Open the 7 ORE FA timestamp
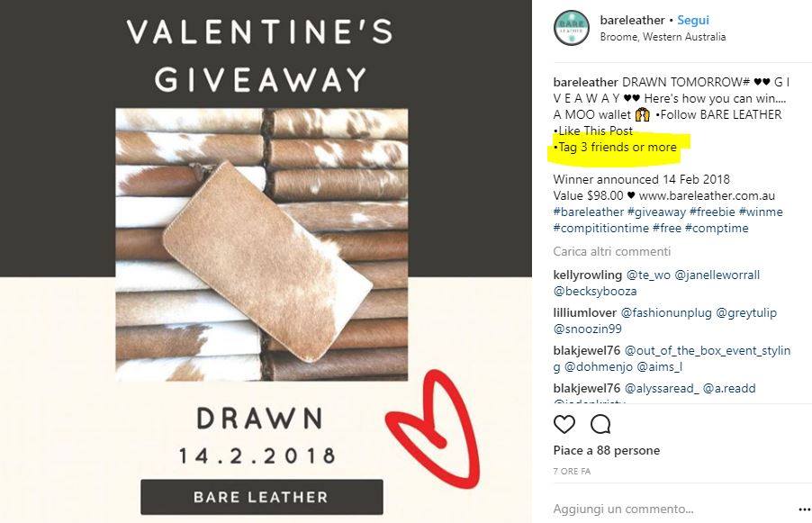This screenshot has height=523, width=812. tap(572, 471)
